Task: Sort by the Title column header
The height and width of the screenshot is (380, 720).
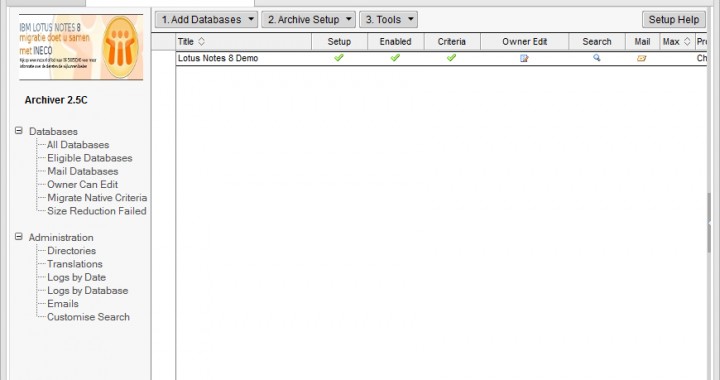Action: click(x=243, y=42)
